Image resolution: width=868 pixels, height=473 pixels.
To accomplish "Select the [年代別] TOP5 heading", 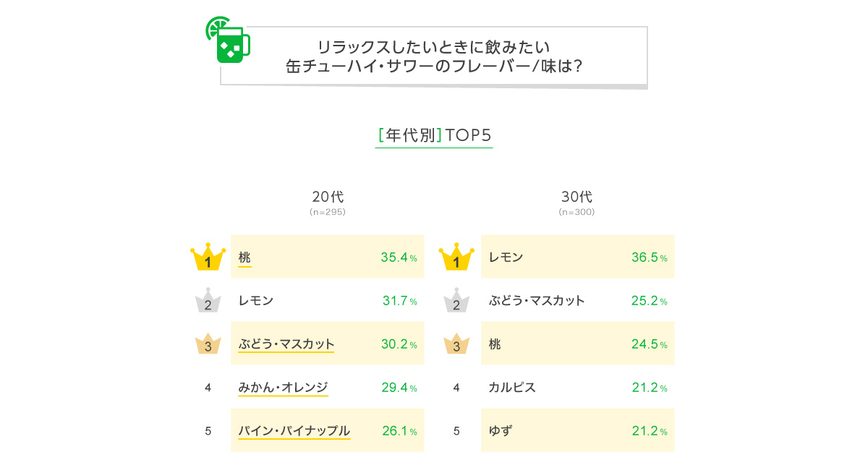I will [x=434, y=136].
